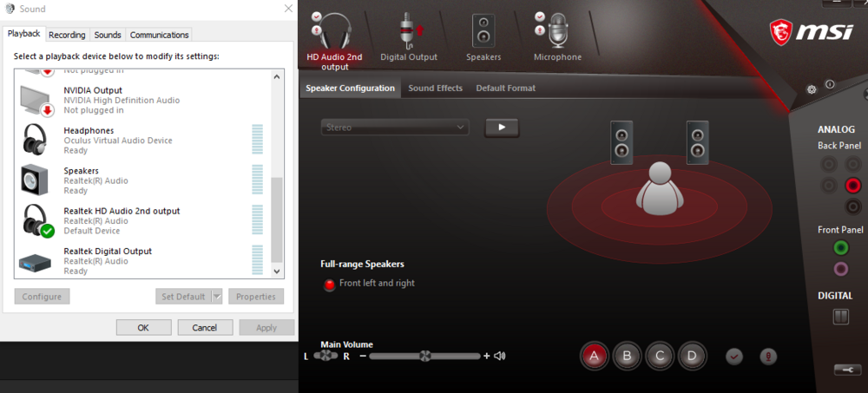Open the Sounds tab
The image size is (868, 393).
tap(108, 35)
